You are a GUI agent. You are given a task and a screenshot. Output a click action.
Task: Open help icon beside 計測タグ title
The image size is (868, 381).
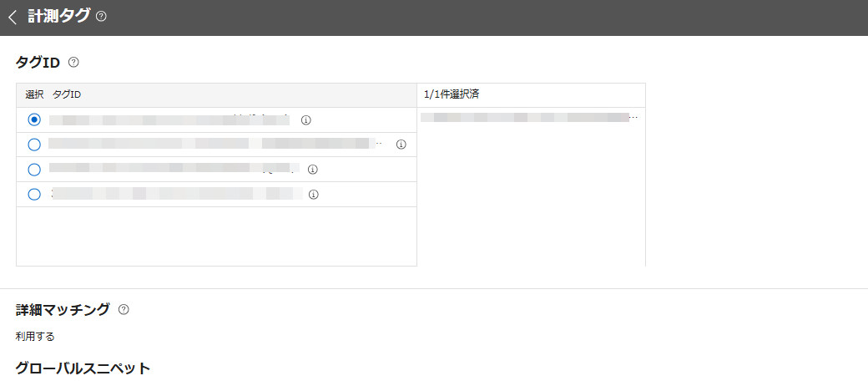click(101, 17)
